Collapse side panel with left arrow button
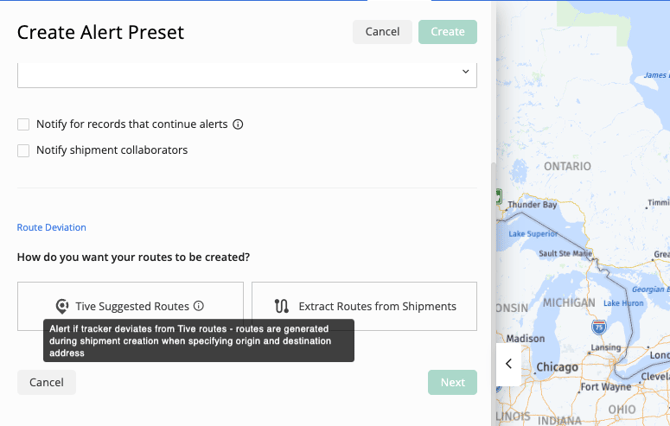This screenshot has height=426, width=670. tap(508, 364)
